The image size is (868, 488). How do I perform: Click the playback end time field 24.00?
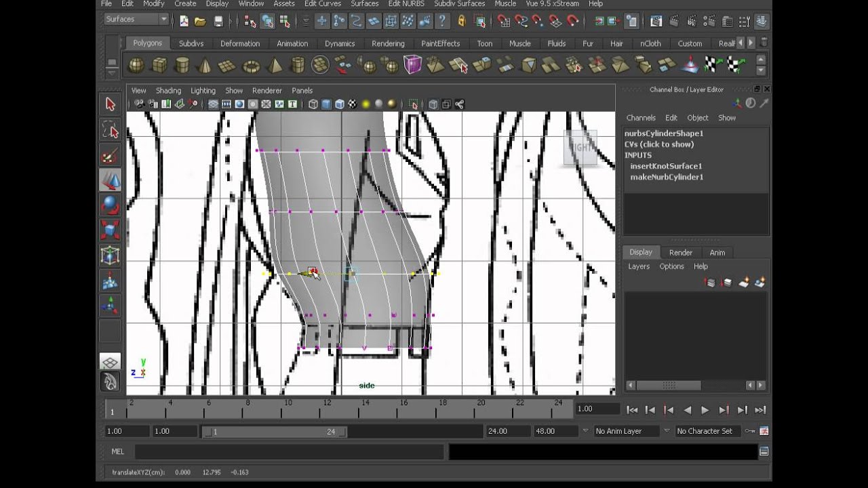507,431
